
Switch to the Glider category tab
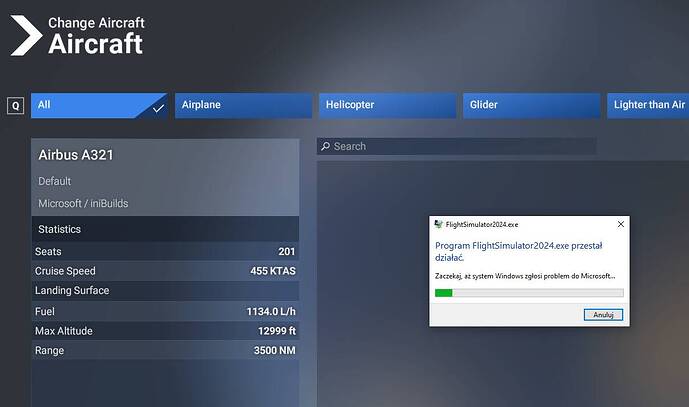click(x=531, y=105)
